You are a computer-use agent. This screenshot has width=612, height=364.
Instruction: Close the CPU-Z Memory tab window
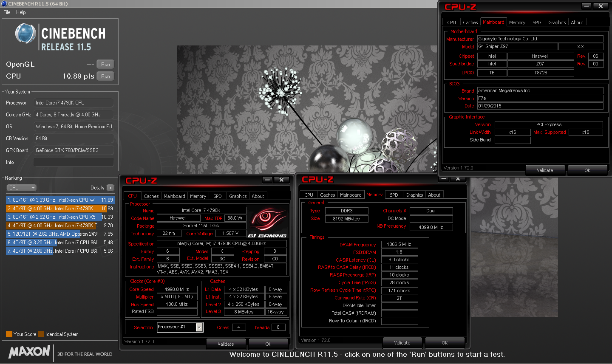pyautogui.click(x=458, y=179)
